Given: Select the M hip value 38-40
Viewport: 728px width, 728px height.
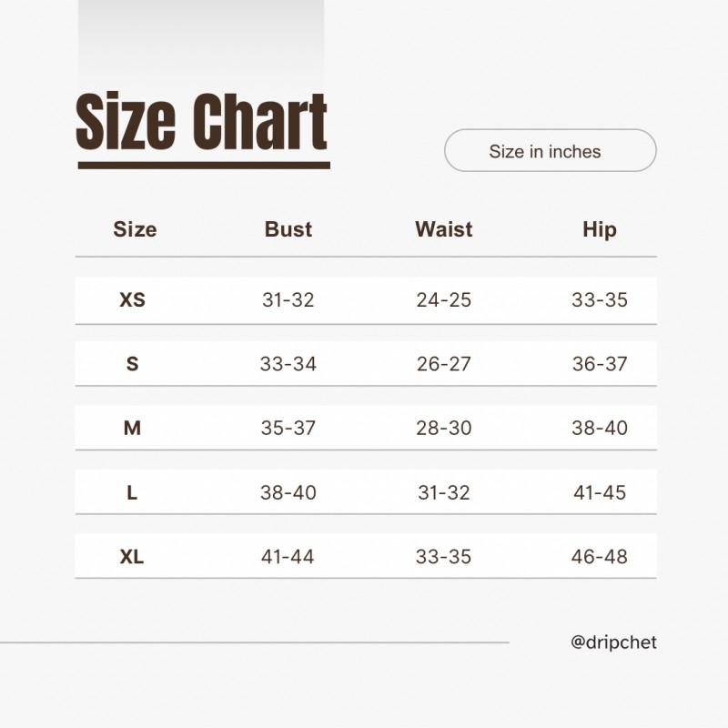Looking at the screenshot, I should point(600,428).
